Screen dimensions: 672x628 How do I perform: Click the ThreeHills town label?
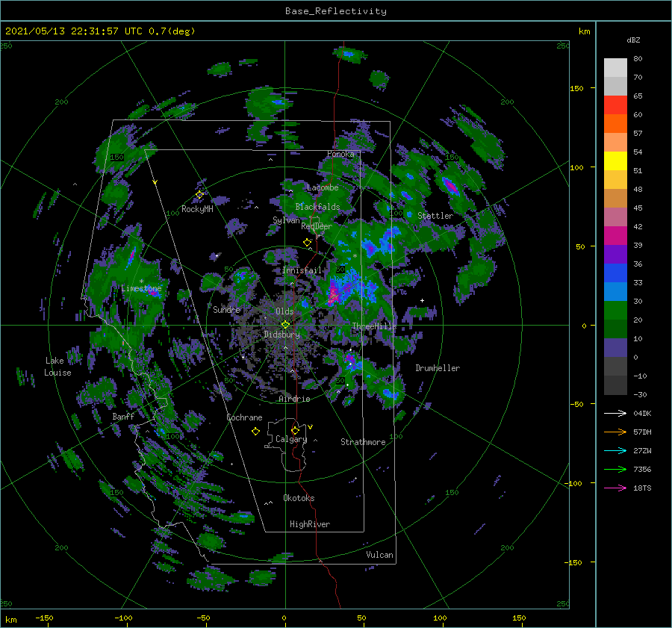(x=374, y=326)
